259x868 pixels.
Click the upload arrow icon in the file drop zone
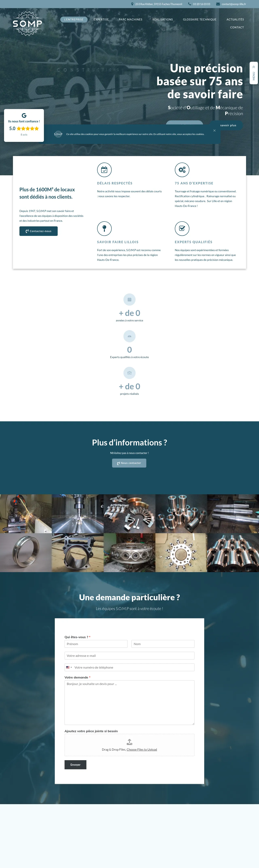(x=129, y=742)
